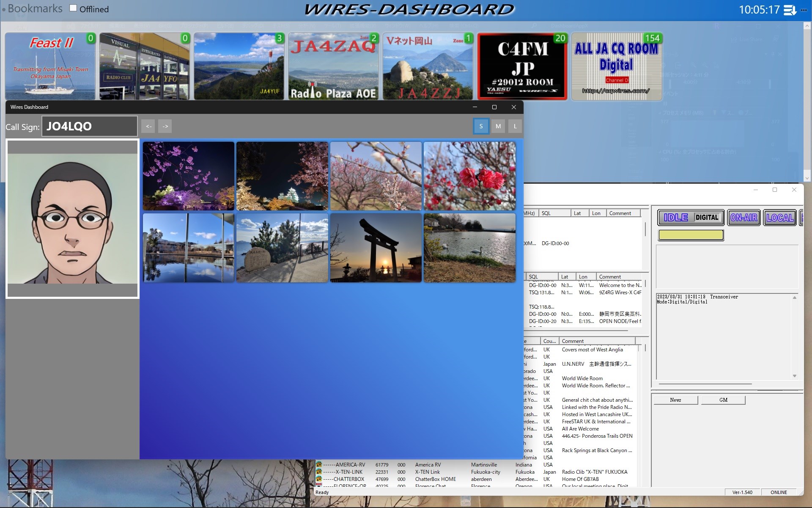Select medium thumbnail size M
This screenshot has height=508, width=812.
click(x=498, y=126)
